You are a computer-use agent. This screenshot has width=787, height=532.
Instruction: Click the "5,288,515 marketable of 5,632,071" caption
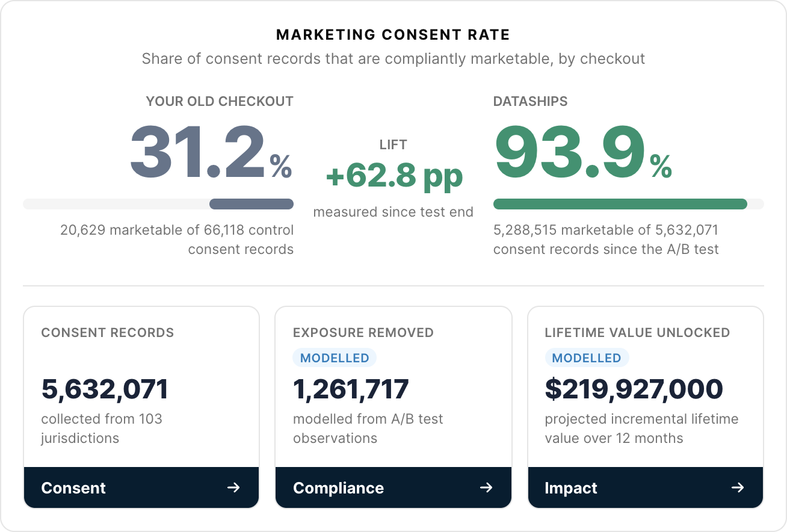click(606, 230)
